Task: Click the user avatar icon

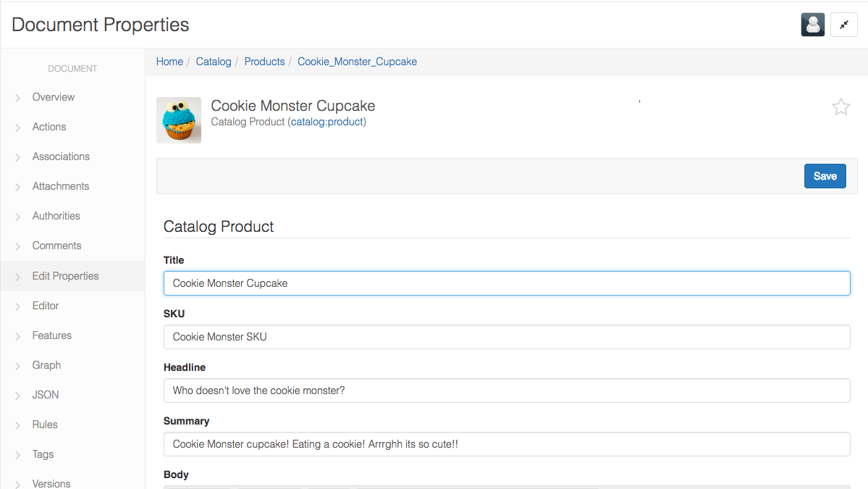Action: pos(812,25)
